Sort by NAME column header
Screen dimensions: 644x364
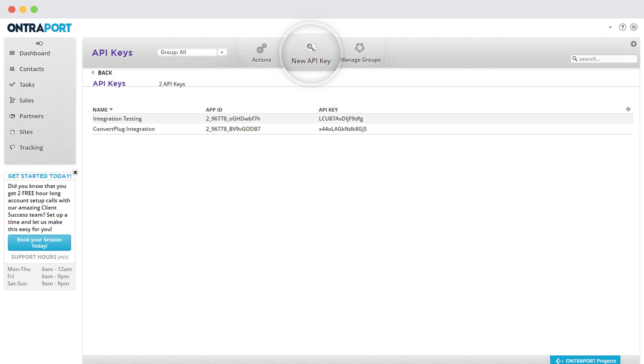coord(103,110)
